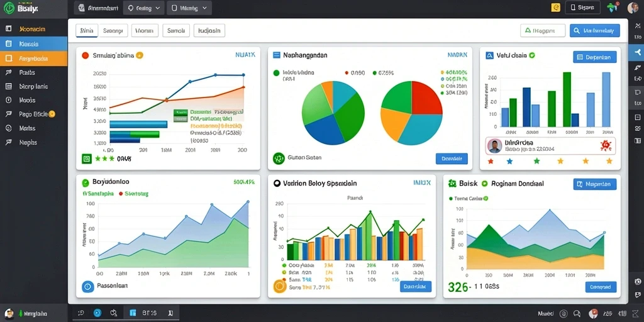Click the blue Deperian button
644x322 pixels.
point(594,57)
